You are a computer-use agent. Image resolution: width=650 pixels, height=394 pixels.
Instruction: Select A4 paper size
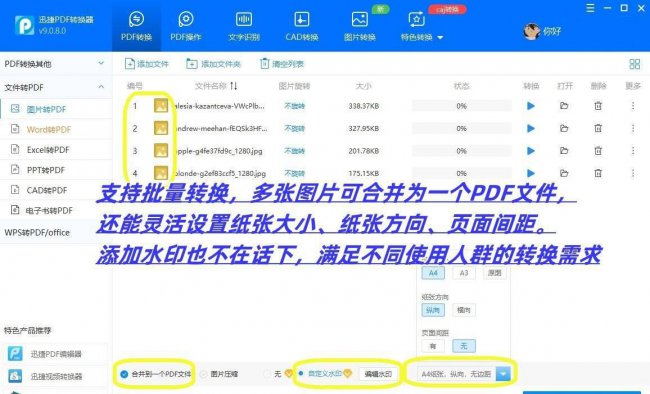click(x=433, y=273)
